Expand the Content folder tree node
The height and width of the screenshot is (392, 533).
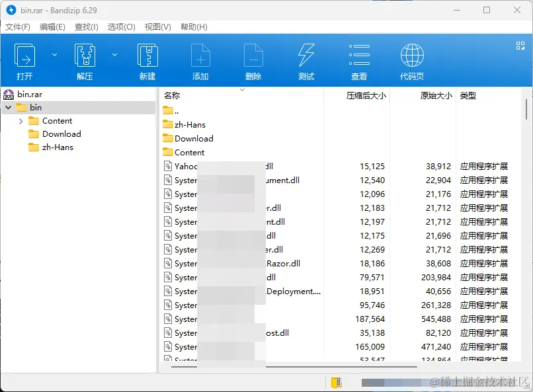point(20,121)
